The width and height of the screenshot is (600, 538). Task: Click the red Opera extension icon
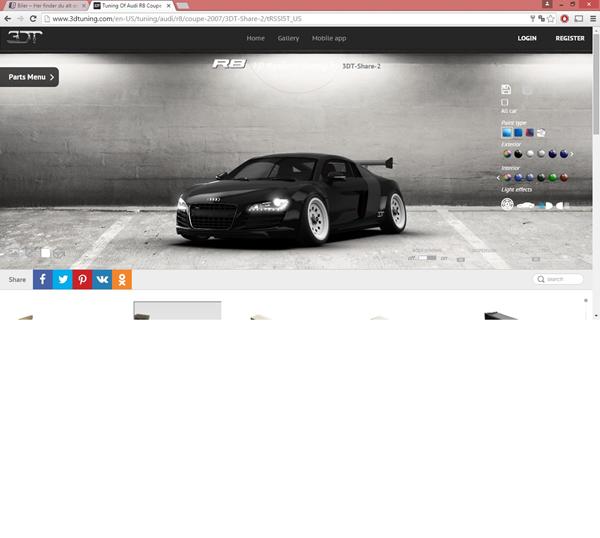pos(564,18)
